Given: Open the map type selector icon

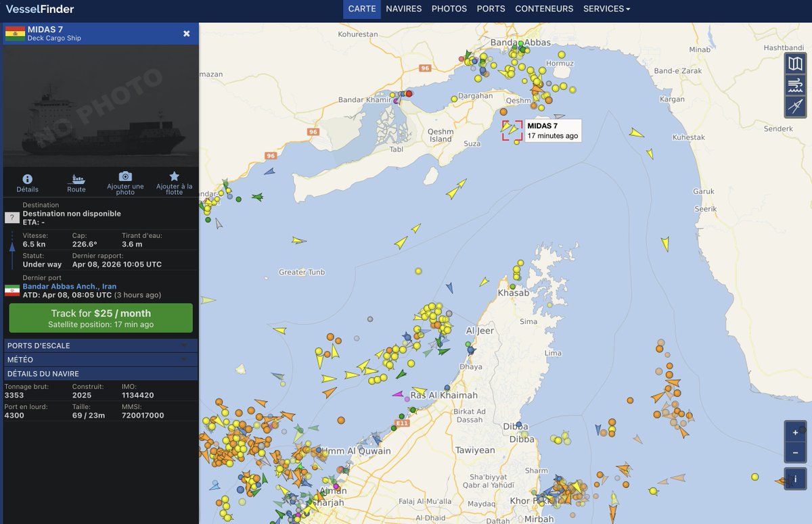Looking at the screenshot, I should coord(795,64).
